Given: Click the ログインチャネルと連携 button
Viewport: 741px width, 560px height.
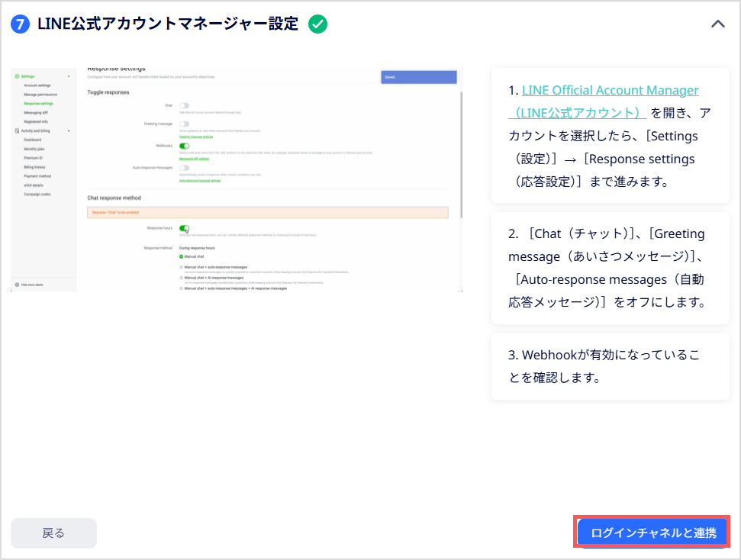Looking at the screenshot, I should click(x=653, y=533).
